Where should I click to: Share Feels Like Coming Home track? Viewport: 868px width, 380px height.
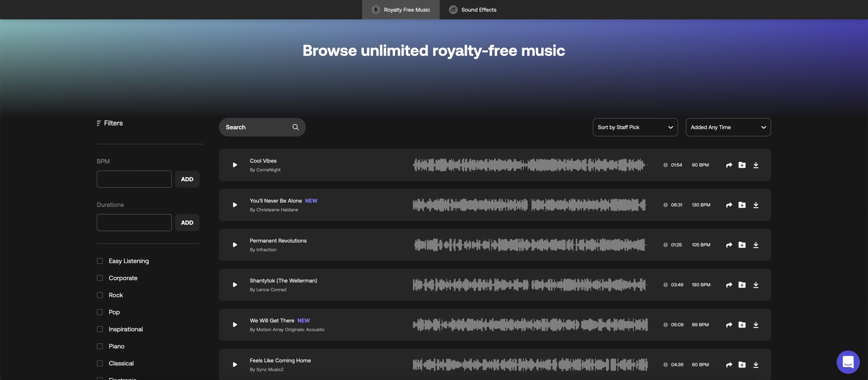click(729, 365)
